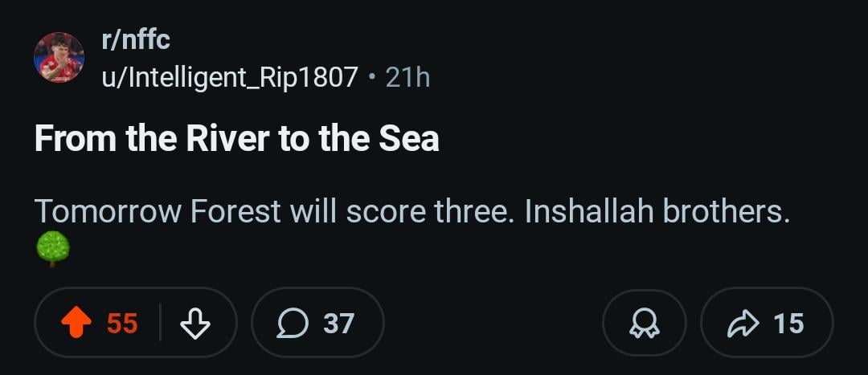Image resolution: width=868 pixels, height=375 pixels.
Task: Click the green tree emoji
Action: [x=53, y=250]
